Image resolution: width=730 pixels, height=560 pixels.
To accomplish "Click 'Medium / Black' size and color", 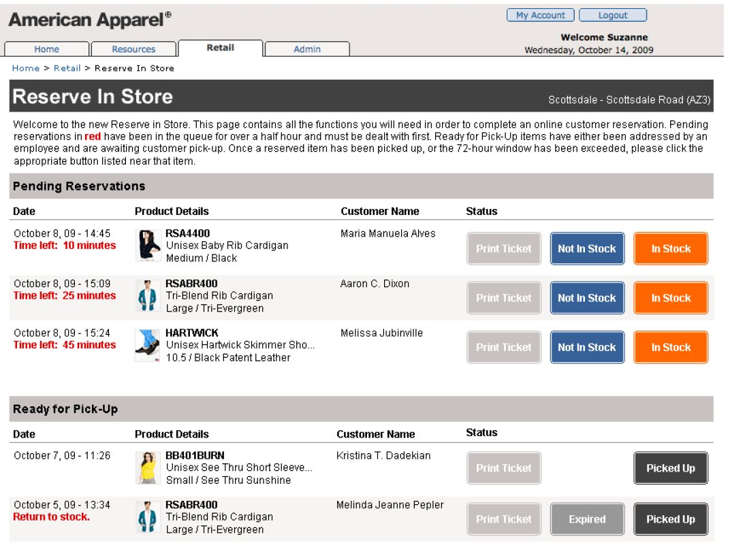I will coord(202,258).
